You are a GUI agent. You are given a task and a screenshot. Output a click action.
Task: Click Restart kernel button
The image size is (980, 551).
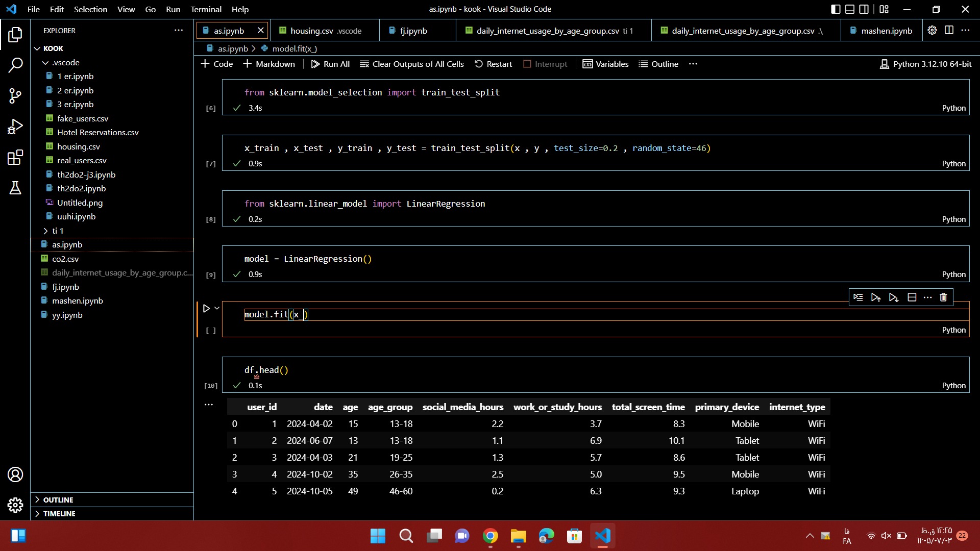click(493, 64)
